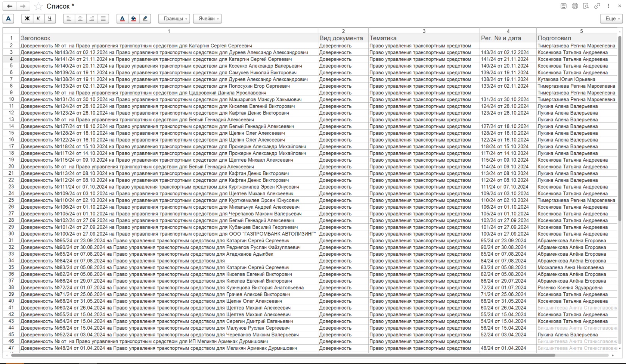Go back with the left arrow button
The height and width of the screenshot is (364, 626).
[10, 6]
